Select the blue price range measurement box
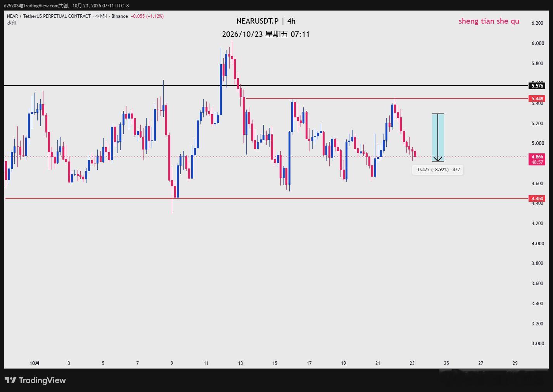The height and width of the screenshot is (392, 553). coord(438,138)
